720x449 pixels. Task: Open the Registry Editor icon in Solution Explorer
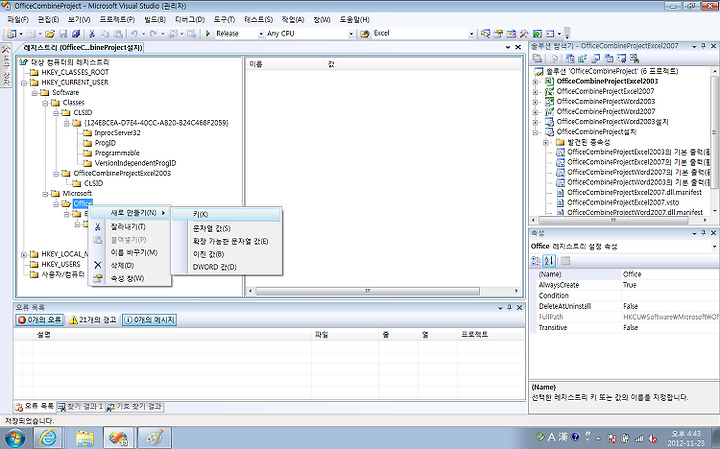click(x=583, y=58)
